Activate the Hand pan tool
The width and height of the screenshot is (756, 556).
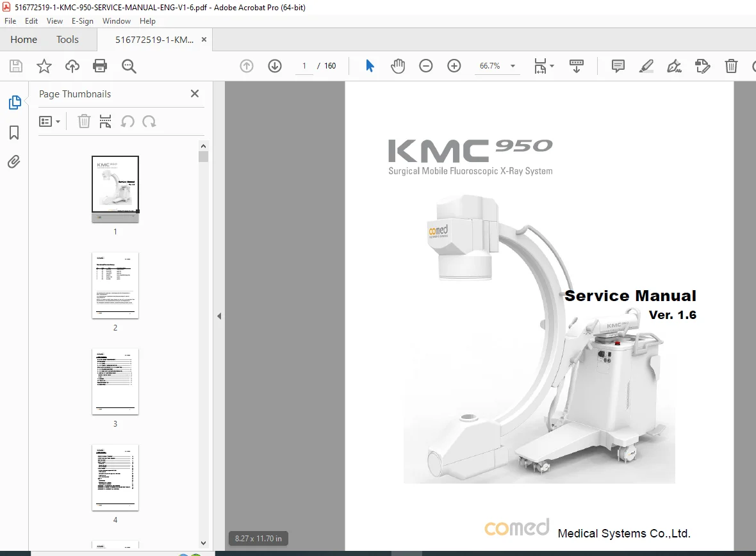coord(398,66)
